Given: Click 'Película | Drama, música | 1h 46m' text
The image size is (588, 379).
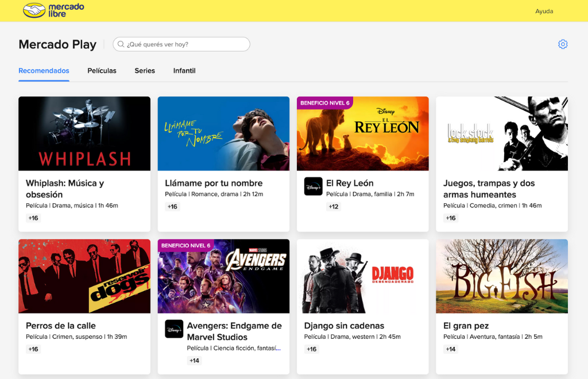Looking at the screenshot, I should click(x=72, y=206).
